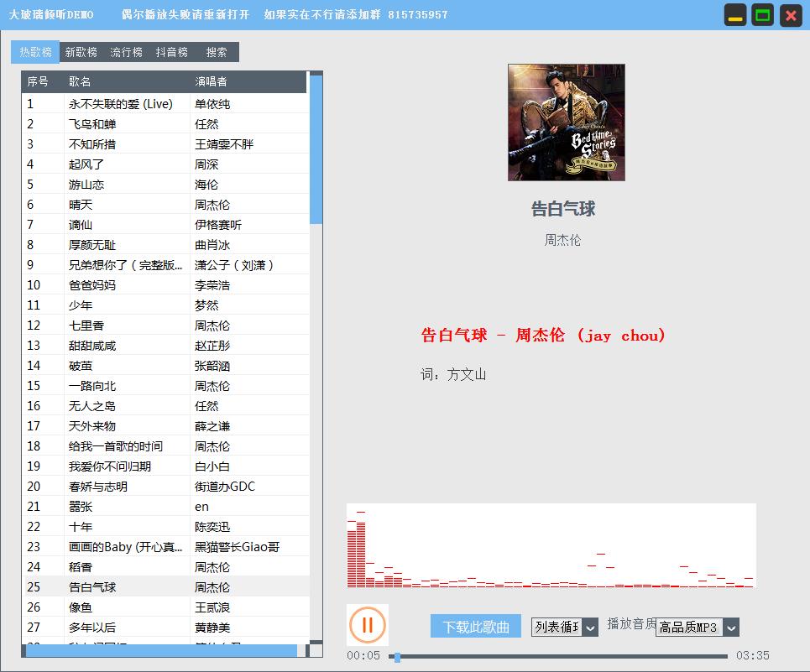Click artist 单依纯 in row 1

(x=212, y=104)
